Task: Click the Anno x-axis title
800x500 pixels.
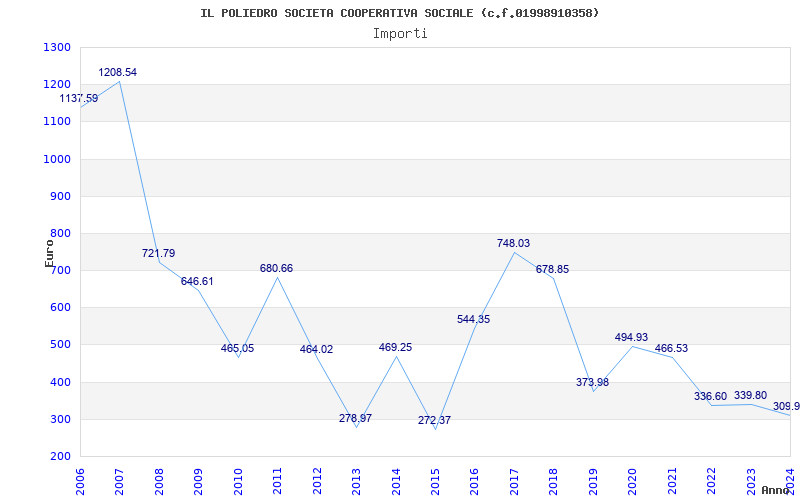Action: tap(775, 490)
